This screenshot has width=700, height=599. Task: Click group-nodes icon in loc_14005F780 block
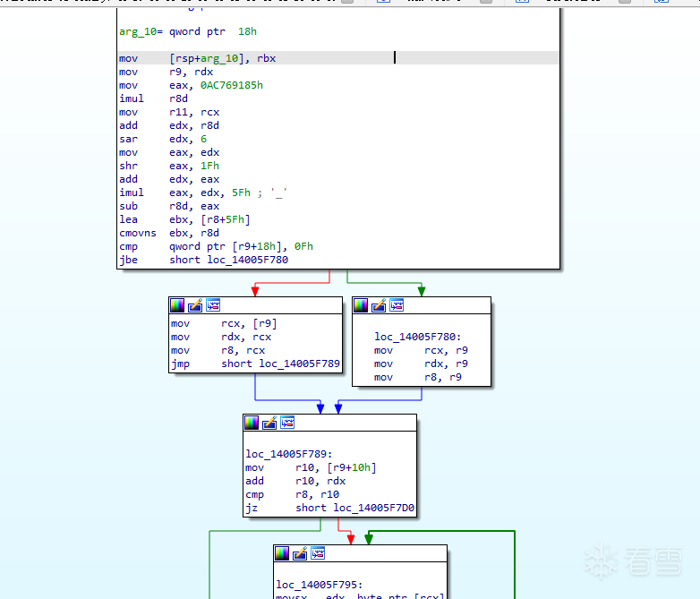click(397, 305)
